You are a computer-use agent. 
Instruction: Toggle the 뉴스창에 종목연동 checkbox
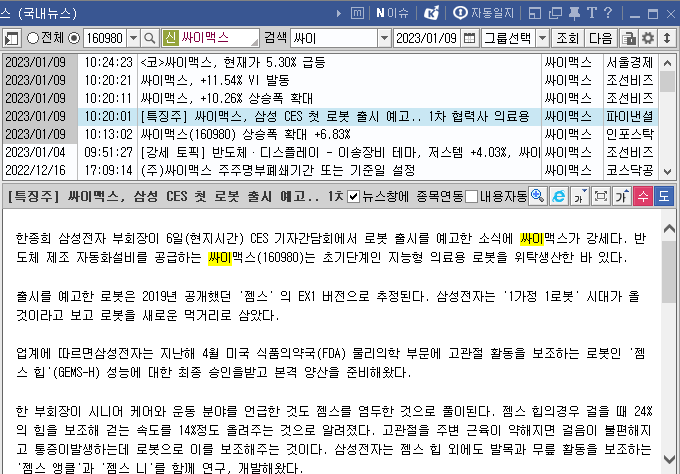[x=353, y=196]
